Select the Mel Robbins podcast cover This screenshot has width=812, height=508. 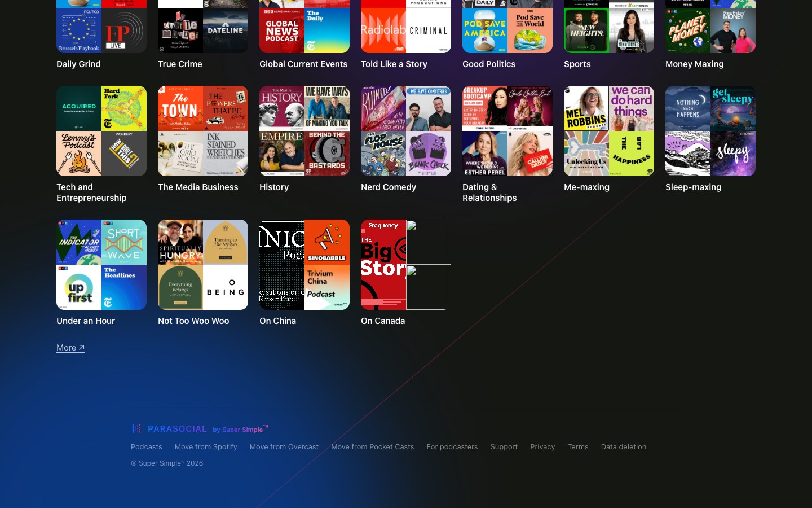click(586, 108)
